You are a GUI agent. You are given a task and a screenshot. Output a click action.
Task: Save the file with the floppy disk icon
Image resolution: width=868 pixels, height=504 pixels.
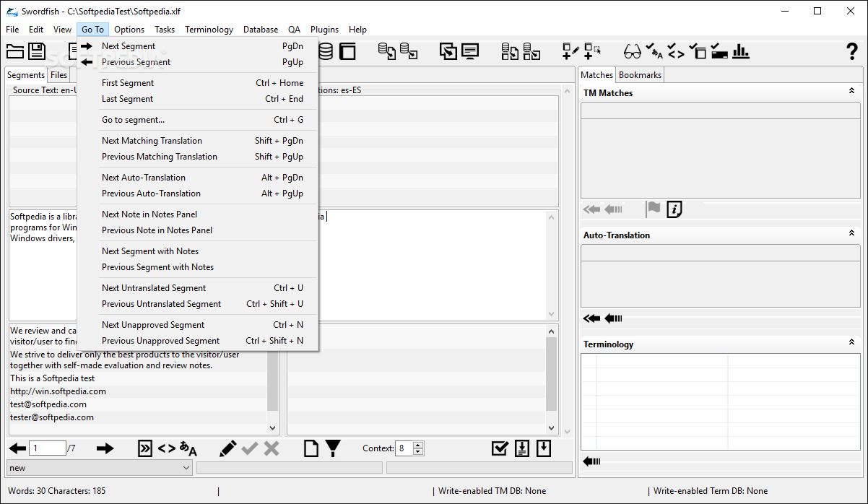[37, 51]
